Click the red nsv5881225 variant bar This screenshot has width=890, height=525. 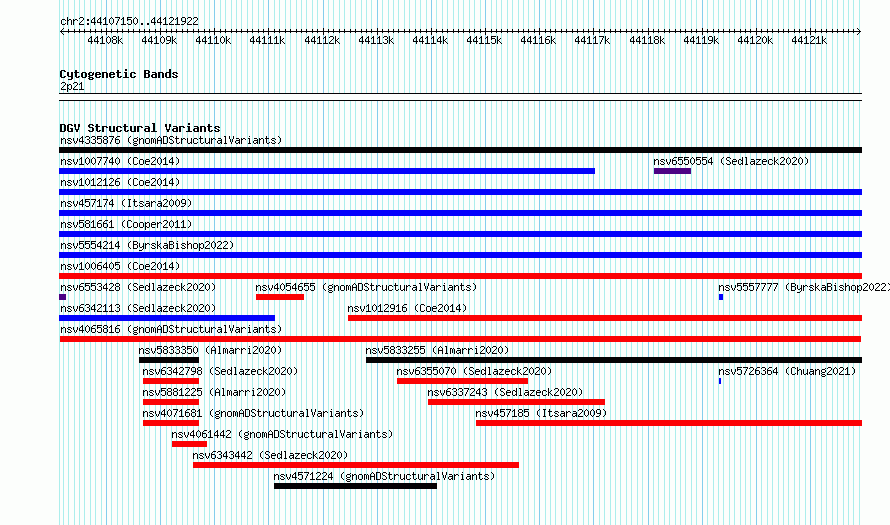tap(171, 402)
